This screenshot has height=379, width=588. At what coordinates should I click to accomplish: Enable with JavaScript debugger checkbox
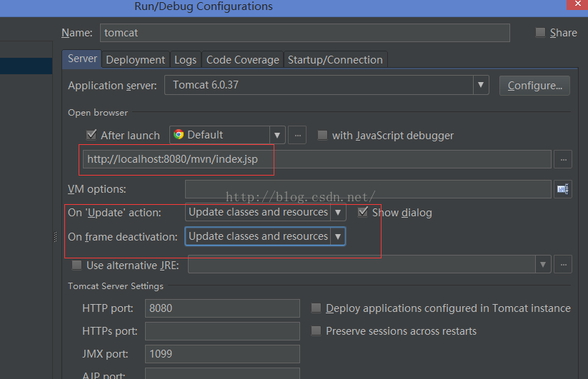pos(322,135)
